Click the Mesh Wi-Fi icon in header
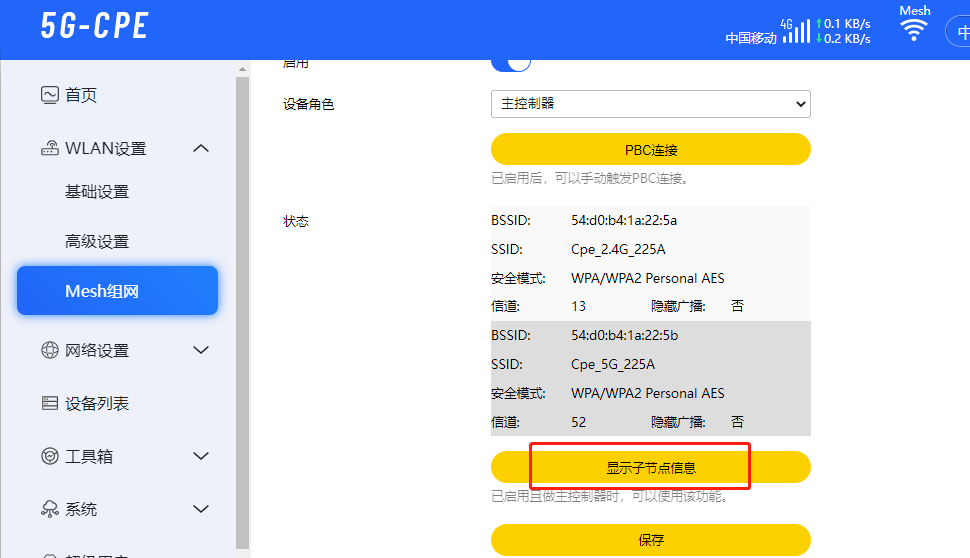This screenshot has height=558, width=970. (x=913, y=29)
